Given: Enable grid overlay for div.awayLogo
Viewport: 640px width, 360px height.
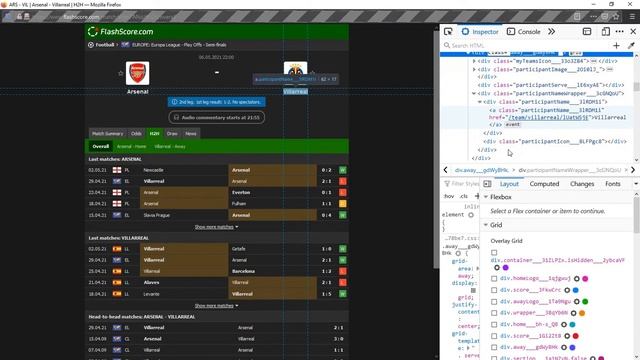Looking at the screenshot, I should click(494, 302).
